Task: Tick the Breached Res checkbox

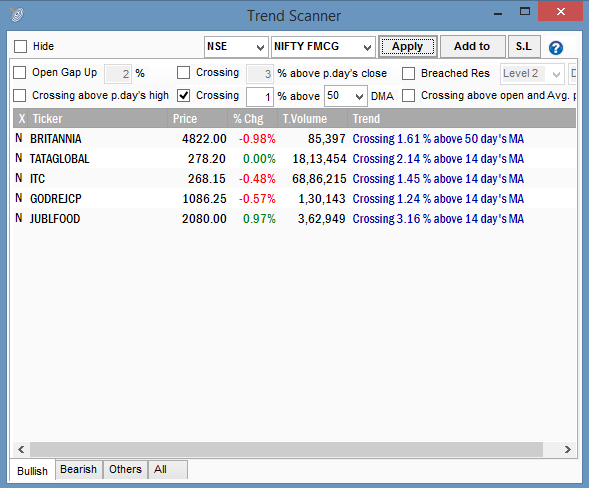Action: coord(408,73)
